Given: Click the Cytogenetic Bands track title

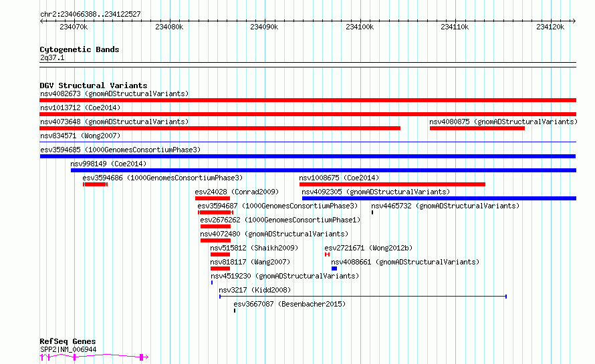Looking at the screenshot, I should click(80, 49).
